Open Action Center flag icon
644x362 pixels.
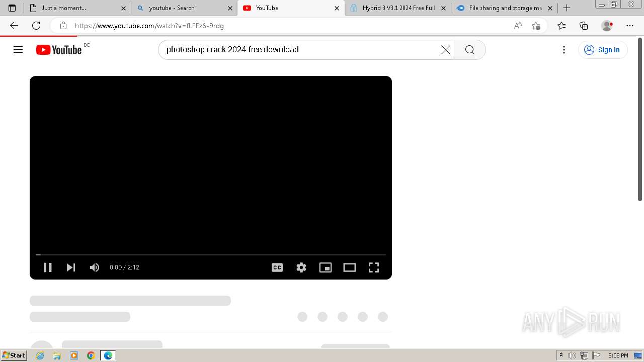coord(596,355)
